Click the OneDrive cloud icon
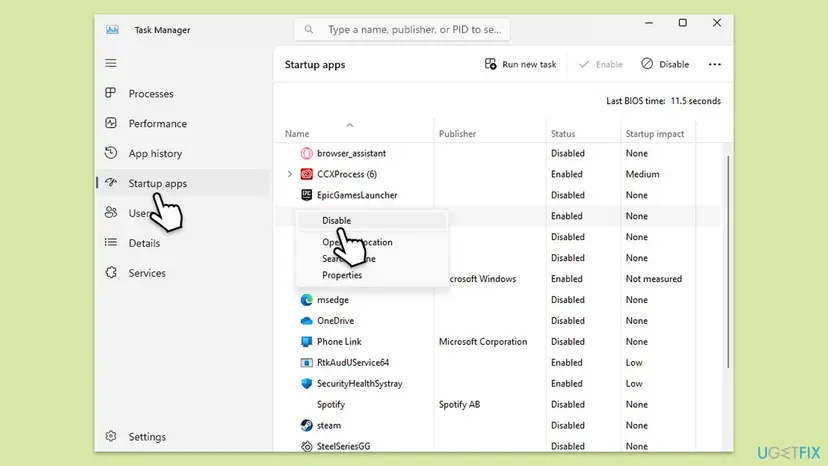828x466 pixels. tap(306, 321)
